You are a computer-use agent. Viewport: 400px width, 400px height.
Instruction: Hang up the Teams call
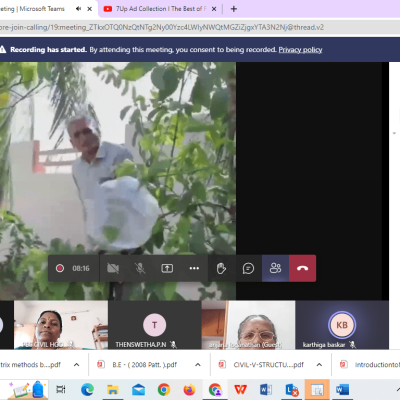(302, 268)
